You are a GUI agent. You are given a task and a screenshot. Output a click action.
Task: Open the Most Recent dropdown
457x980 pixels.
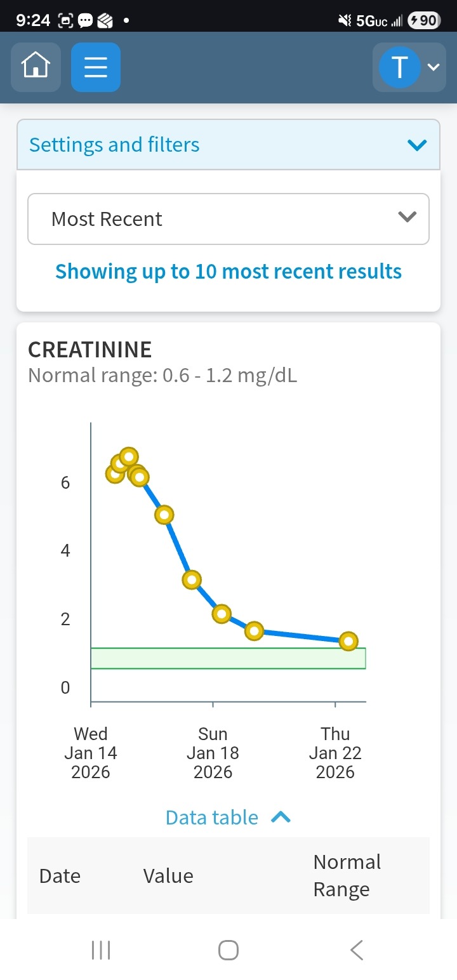click(228, 219)
